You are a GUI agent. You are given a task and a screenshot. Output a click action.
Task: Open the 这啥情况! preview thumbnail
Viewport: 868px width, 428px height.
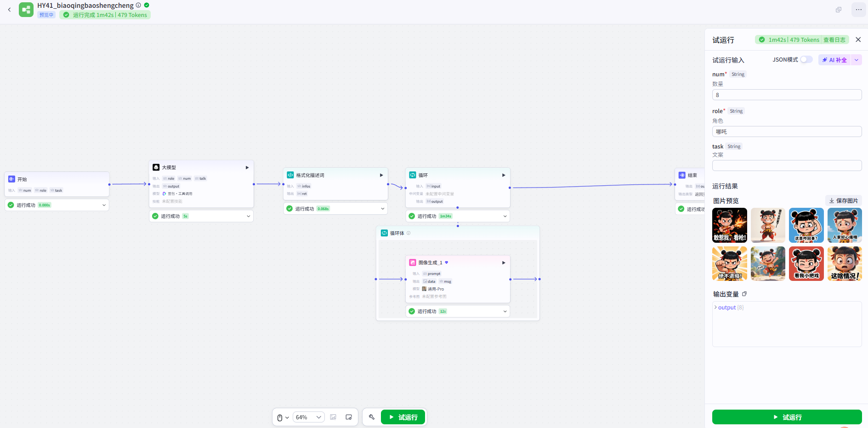(845, 264)
